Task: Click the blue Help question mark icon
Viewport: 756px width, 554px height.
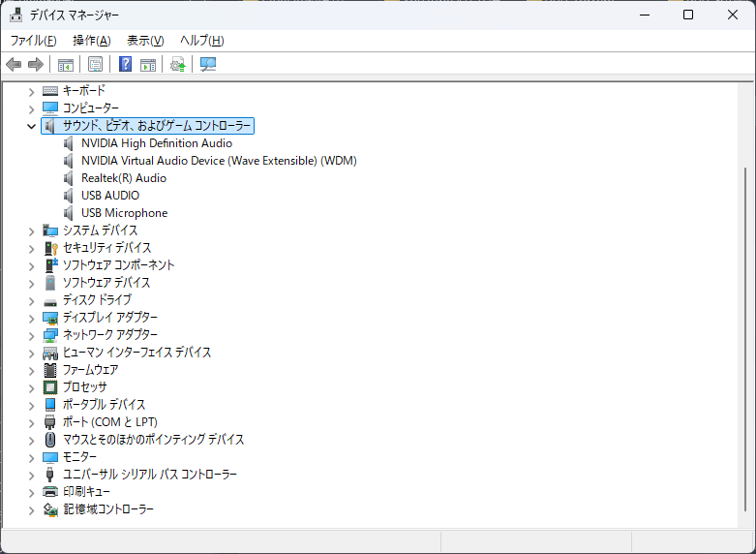Action: (x=125, y=64)
